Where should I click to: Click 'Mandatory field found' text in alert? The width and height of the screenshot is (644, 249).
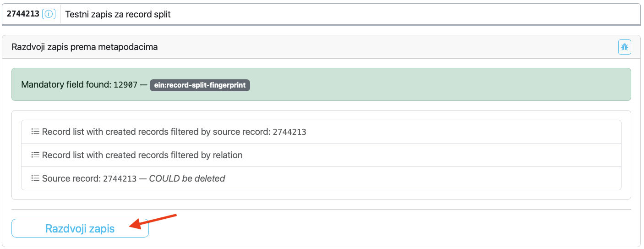[66, 85]
